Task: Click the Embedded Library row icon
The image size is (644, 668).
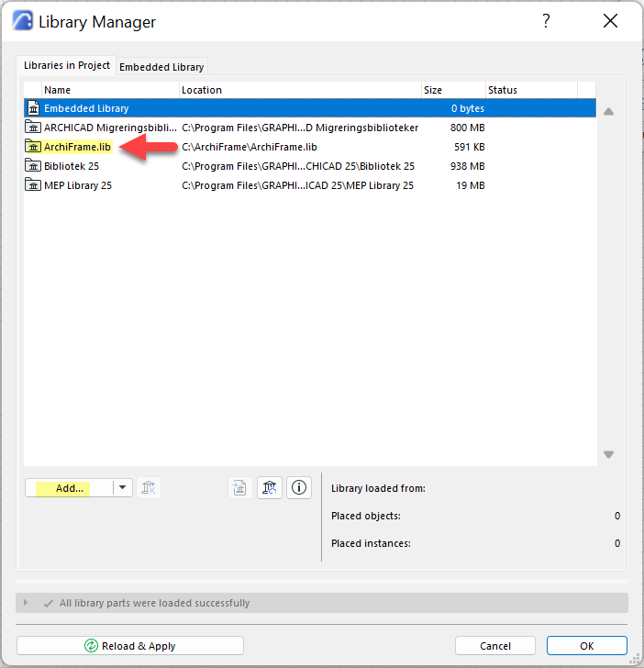Action: point(33,108)
